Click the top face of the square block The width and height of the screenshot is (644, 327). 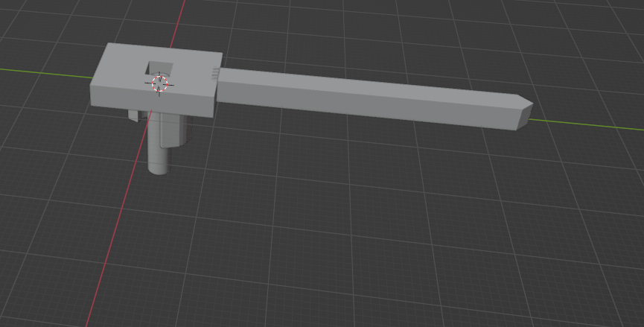[x=156, y=70]
